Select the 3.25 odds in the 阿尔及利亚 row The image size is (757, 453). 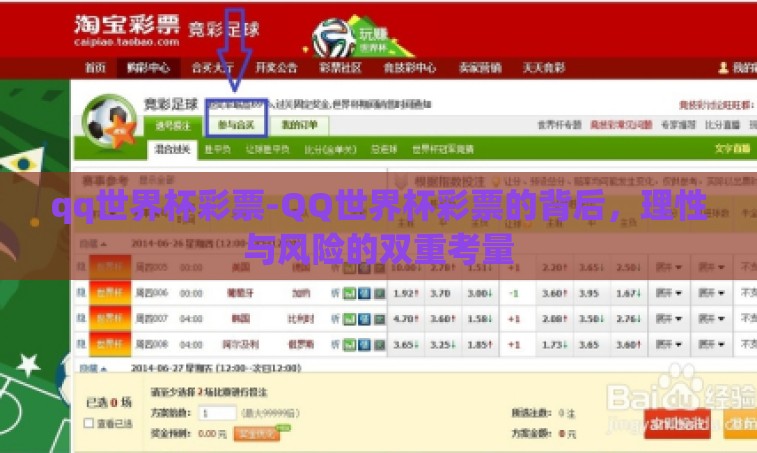(442, 344)
